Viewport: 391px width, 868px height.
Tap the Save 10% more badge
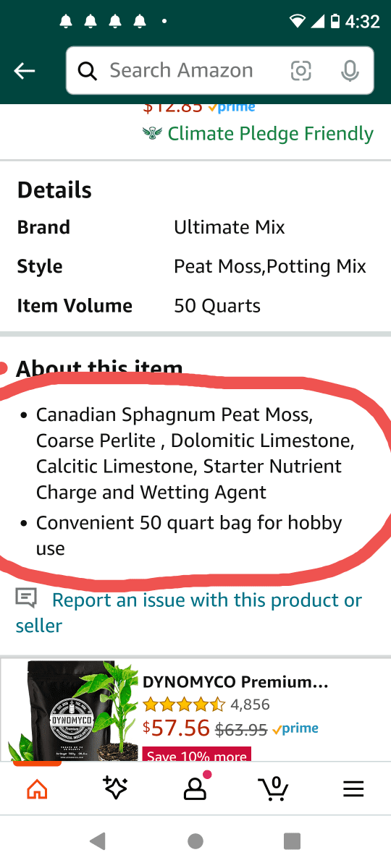tap(197, 754)
